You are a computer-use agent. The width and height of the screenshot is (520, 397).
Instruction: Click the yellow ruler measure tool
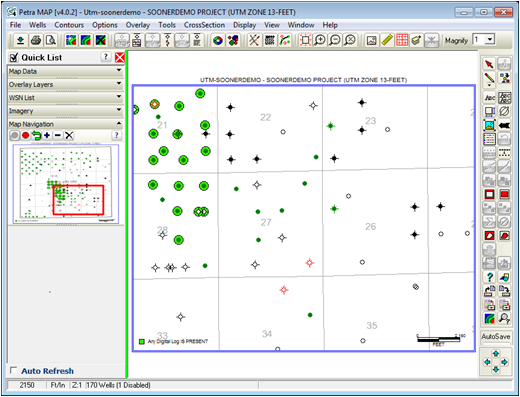[387, 40]
